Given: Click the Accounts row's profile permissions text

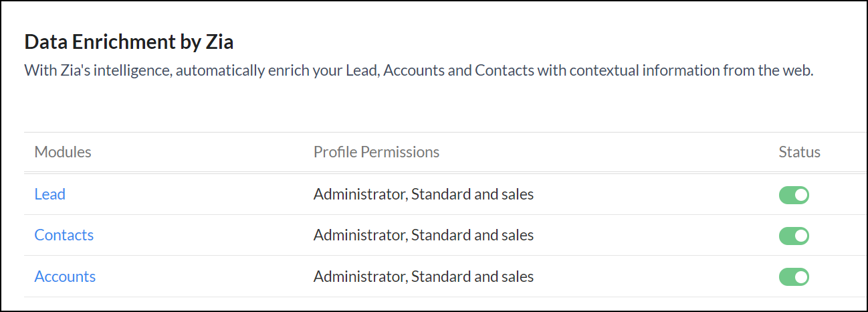Looking at the screenshot, I should [x=423, y=277].
